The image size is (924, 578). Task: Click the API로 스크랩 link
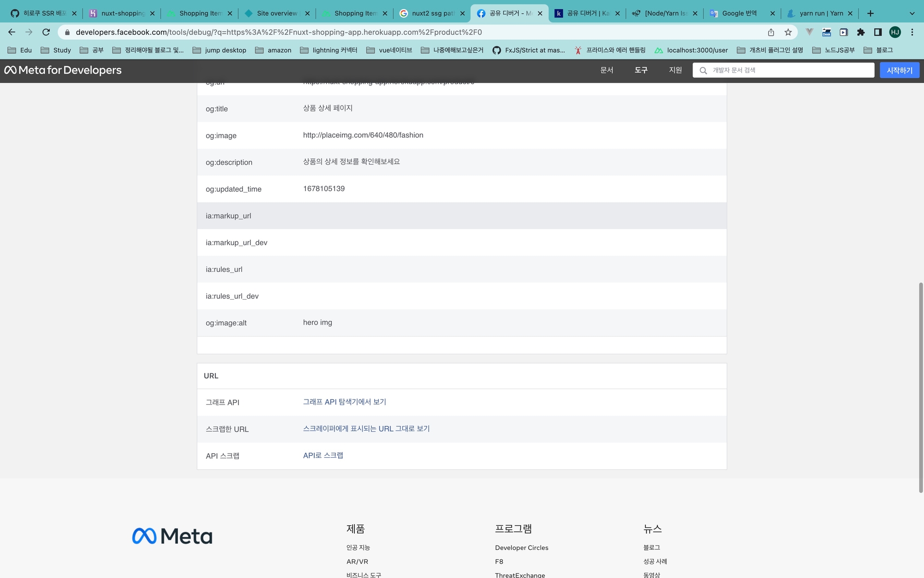coord(323,455)
